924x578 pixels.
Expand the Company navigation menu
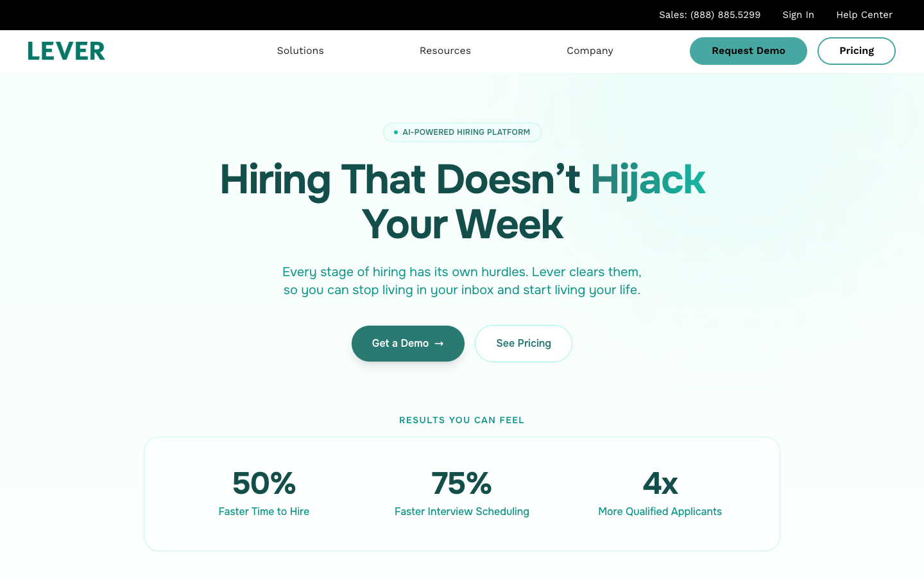[590, 51]
